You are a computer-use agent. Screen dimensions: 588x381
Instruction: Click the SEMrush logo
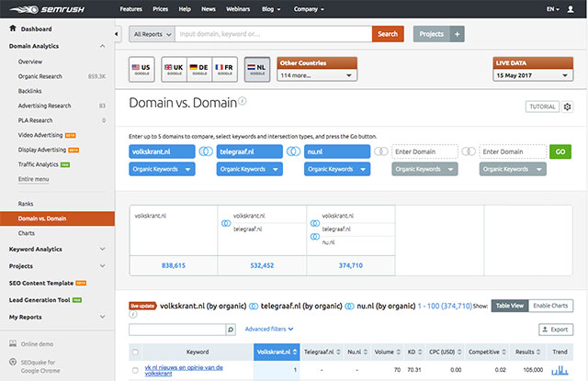[x=47, y=9]
